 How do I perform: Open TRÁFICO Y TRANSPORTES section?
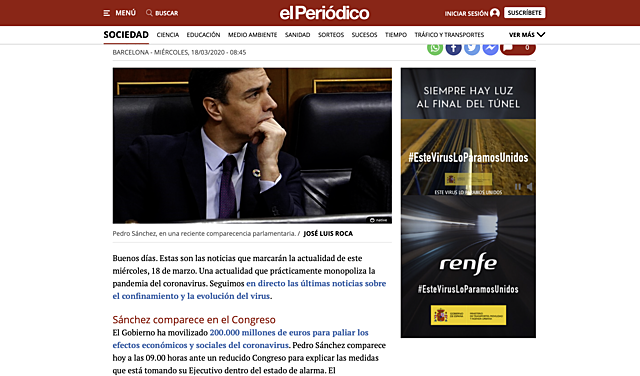(x=449, y=35)
